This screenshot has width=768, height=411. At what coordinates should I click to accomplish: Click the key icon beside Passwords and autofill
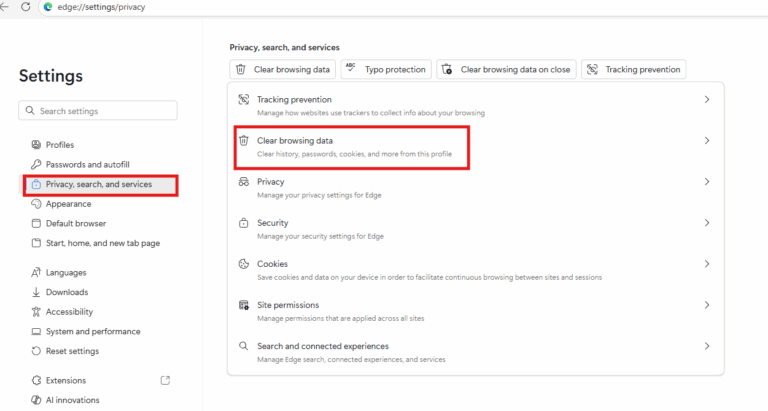tap(36, 164)
